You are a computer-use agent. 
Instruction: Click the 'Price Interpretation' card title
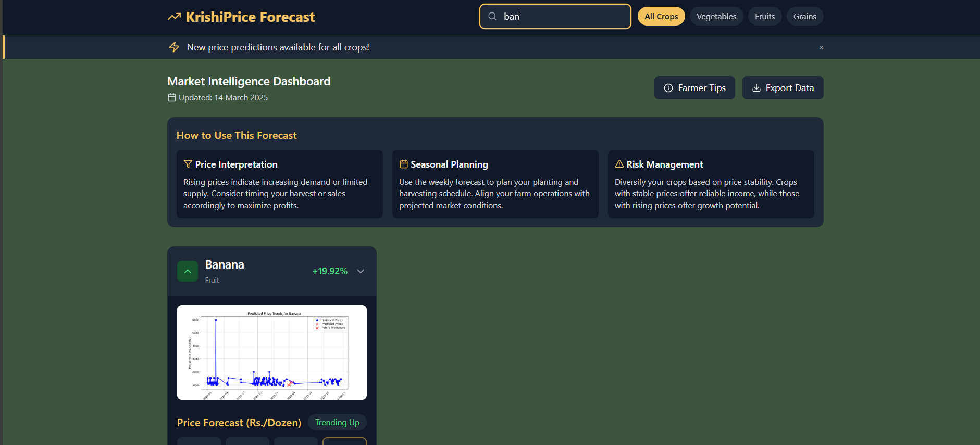[x=236, y=164]
